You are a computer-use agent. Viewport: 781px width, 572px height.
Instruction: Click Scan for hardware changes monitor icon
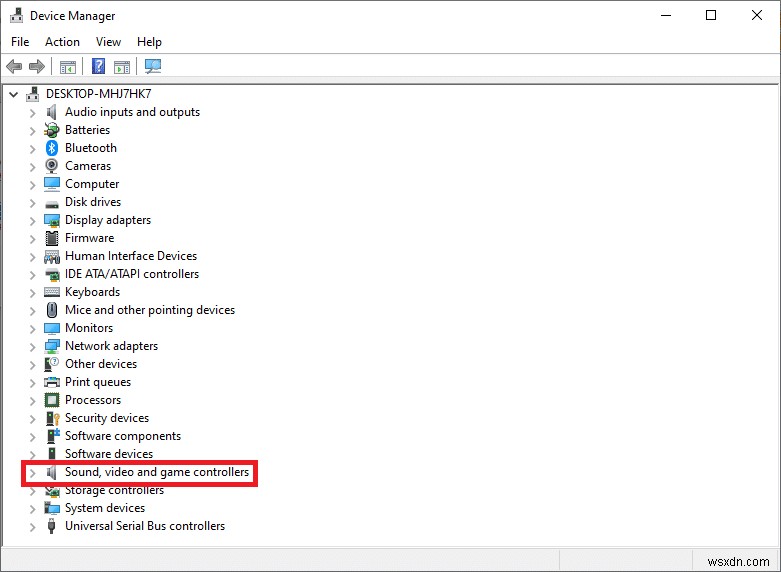[x=153, y=66]
